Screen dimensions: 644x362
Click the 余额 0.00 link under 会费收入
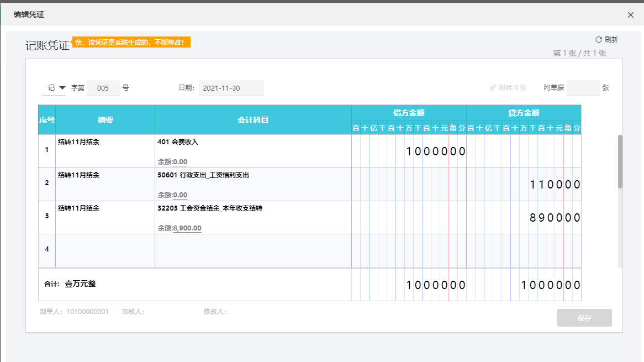180,162
